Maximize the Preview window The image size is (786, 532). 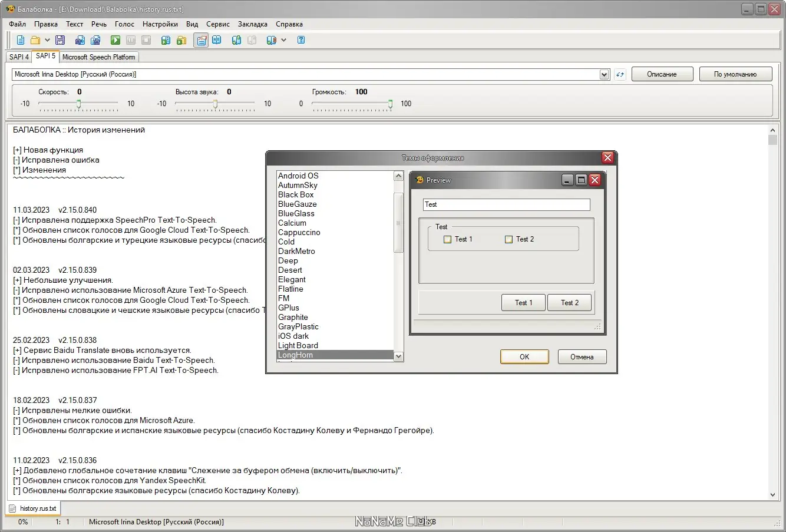click(581, 180)
